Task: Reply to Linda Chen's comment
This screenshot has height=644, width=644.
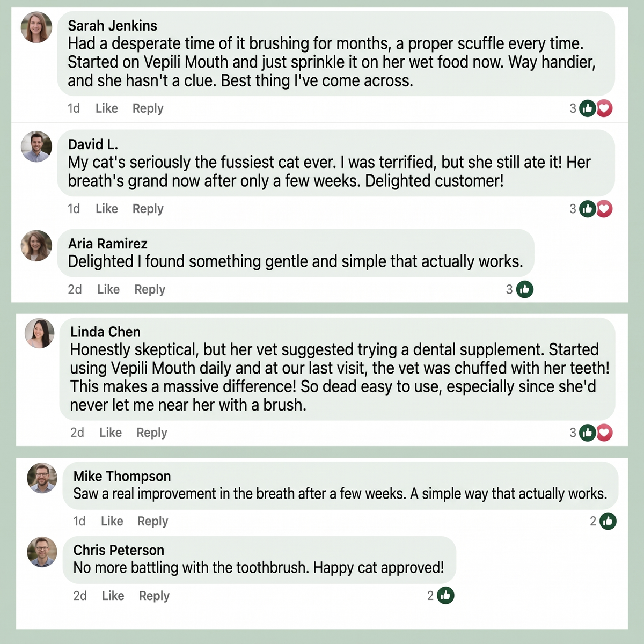Action: [x=152, y=433]
